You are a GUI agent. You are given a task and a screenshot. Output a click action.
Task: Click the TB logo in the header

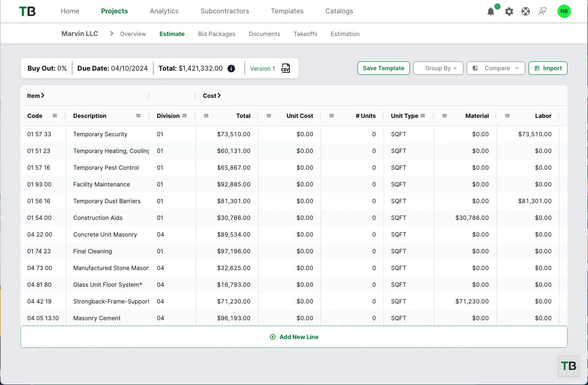(x=27, y=11)
